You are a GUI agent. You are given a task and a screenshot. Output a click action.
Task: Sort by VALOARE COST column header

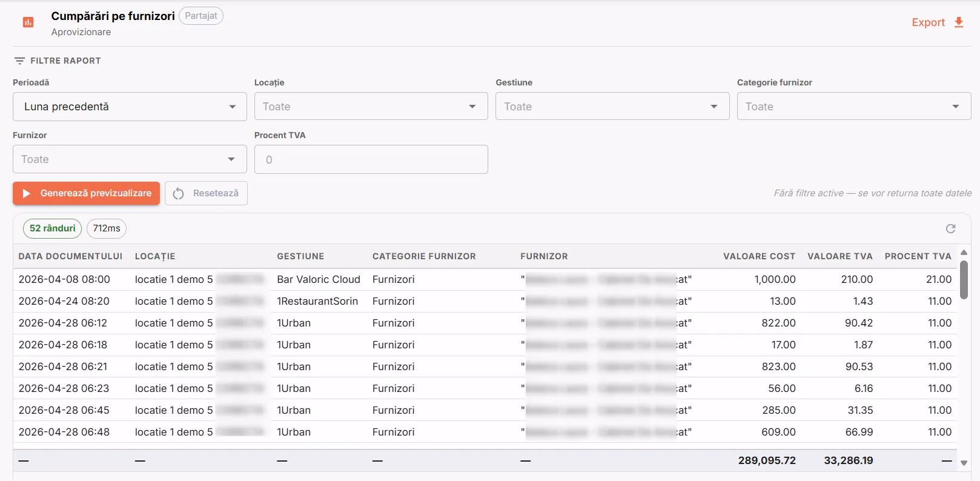759,256
